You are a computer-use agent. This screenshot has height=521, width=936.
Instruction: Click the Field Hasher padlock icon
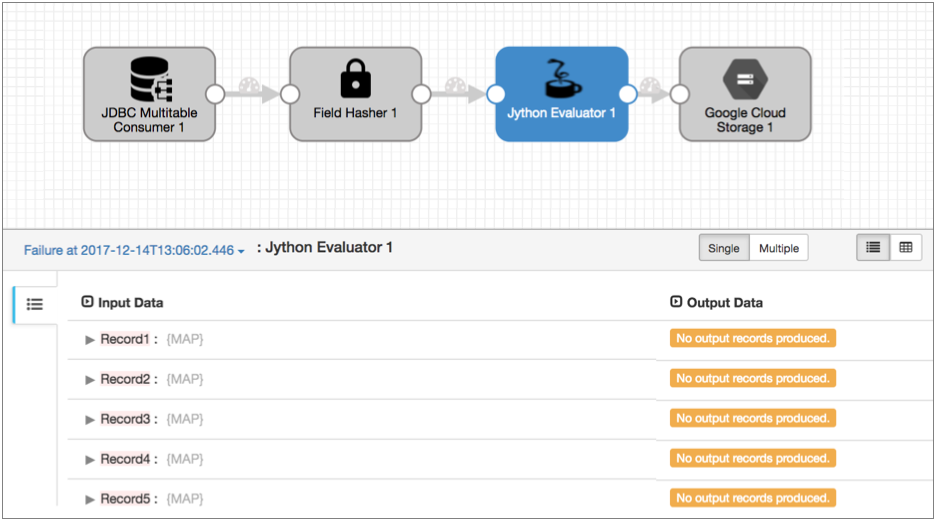pos(355,78)
